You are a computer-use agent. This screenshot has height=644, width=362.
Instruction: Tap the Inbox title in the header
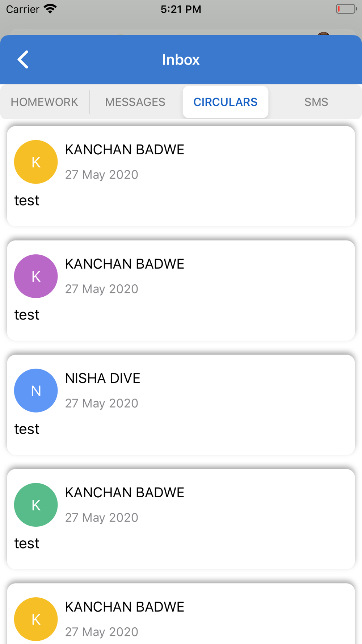[x=181, y=60]
